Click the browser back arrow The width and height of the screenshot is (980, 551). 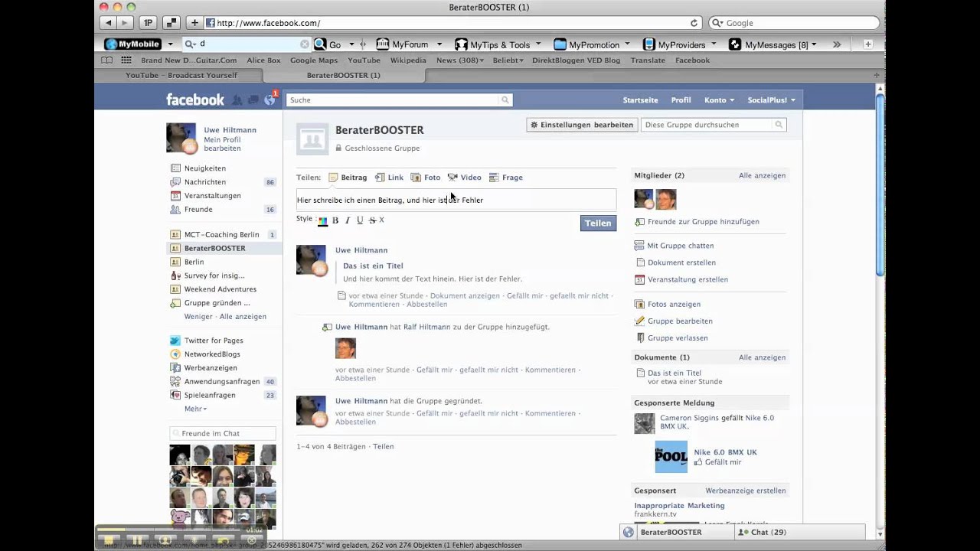click(109, 23)
